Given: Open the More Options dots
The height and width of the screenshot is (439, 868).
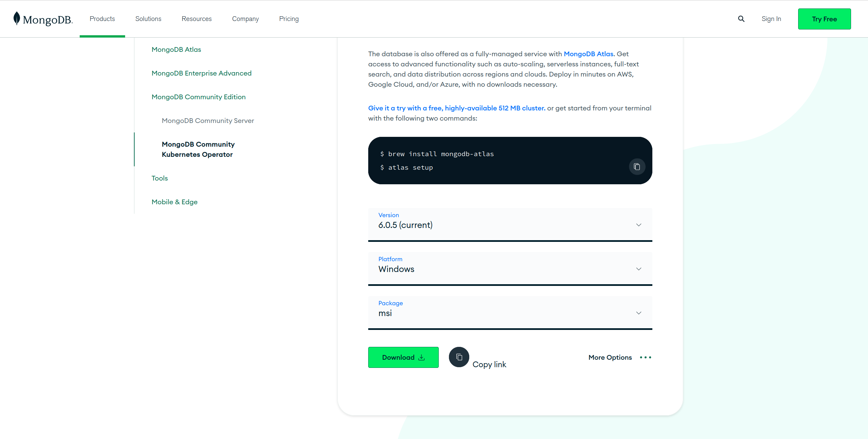Looking at the screenshot, I should (x=645, y=357).
